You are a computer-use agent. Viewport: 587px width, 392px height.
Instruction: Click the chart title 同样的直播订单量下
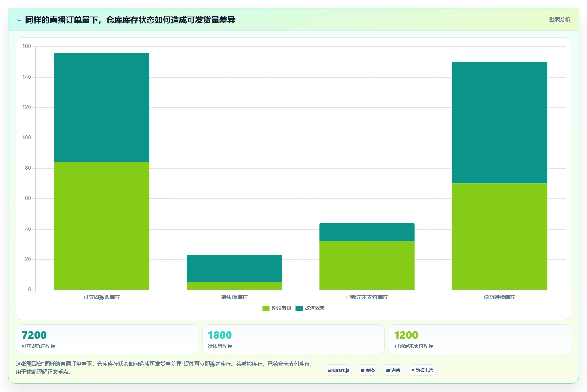[x=130, y=20]
